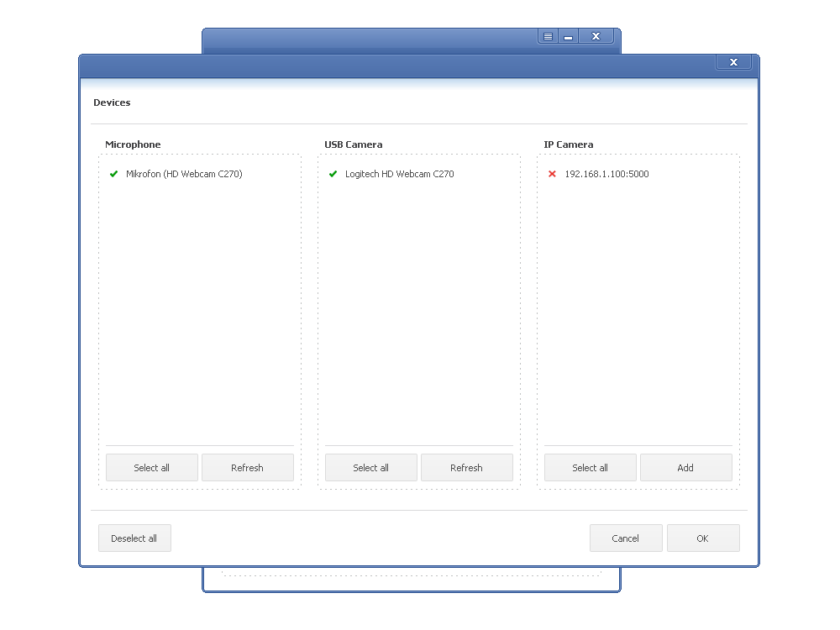The width and height of the screenshot is (840, 630).
Task: Cancel the Devices dialog
Action: coord(626,538)
